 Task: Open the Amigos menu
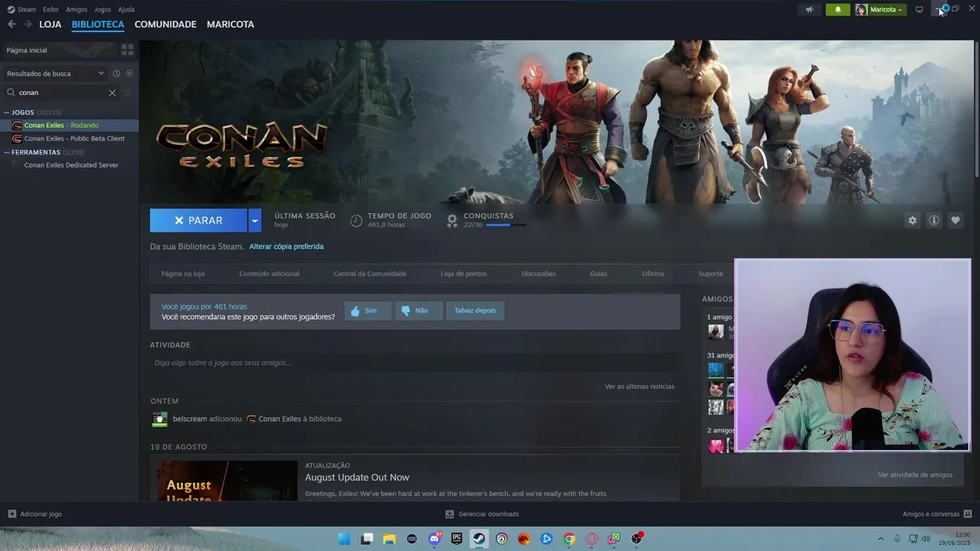tap(77, 9)
